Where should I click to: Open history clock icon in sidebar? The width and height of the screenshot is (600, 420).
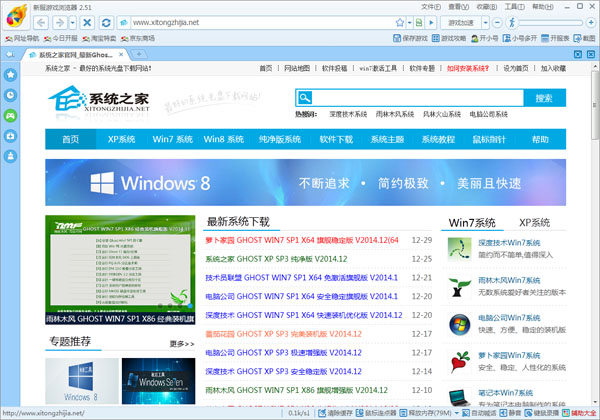click(10, 95)
